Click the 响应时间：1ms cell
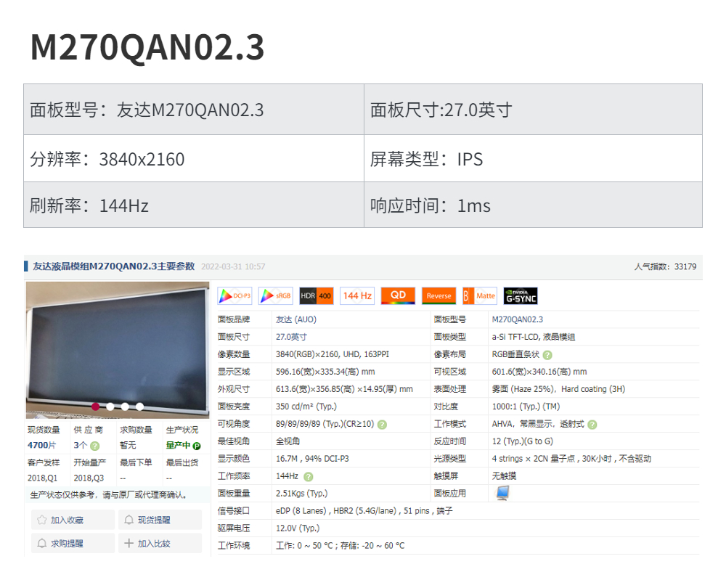This screenshot has width=726, height=588. [x=534, y=205]
